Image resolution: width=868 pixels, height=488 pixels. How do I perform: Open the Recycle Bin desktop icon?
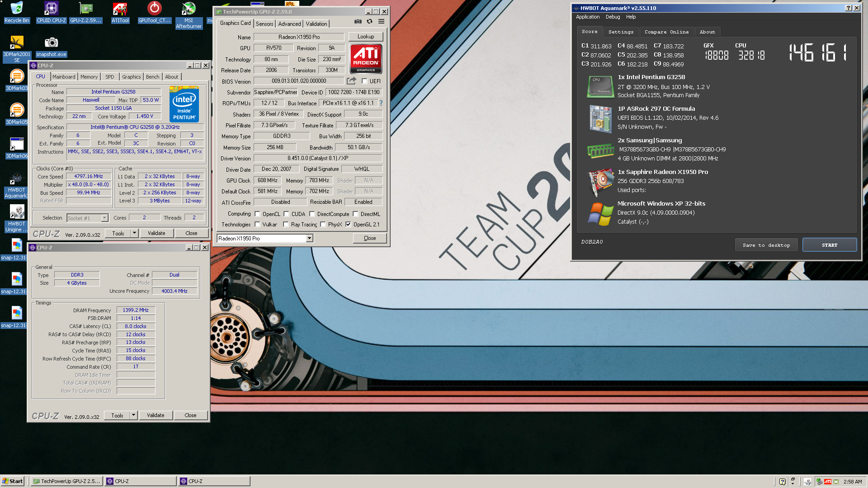click(x=17, y=12)
